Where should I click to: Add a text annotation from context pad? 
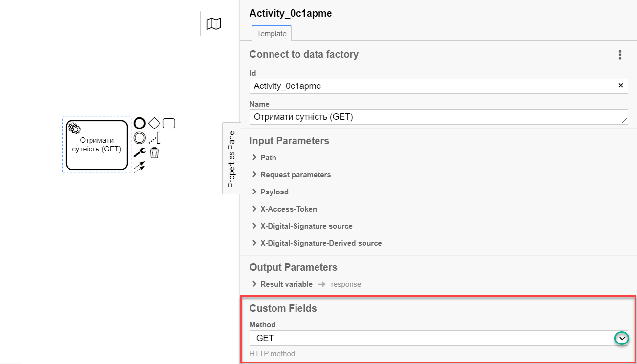coord(155,138)
